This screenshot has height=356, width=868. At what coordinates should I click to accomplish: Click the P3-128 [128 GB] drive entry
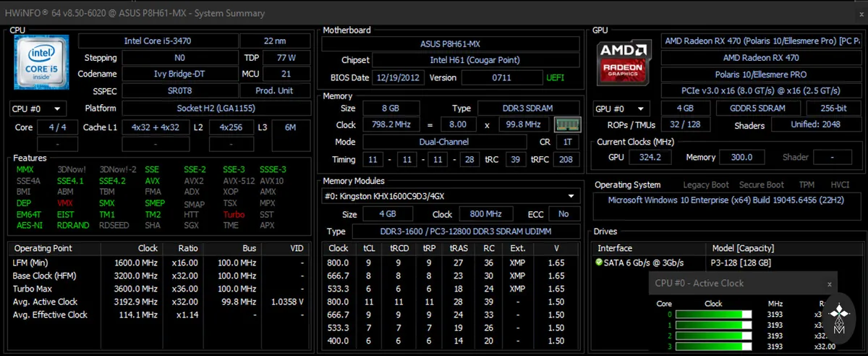[x=741, y=263]
